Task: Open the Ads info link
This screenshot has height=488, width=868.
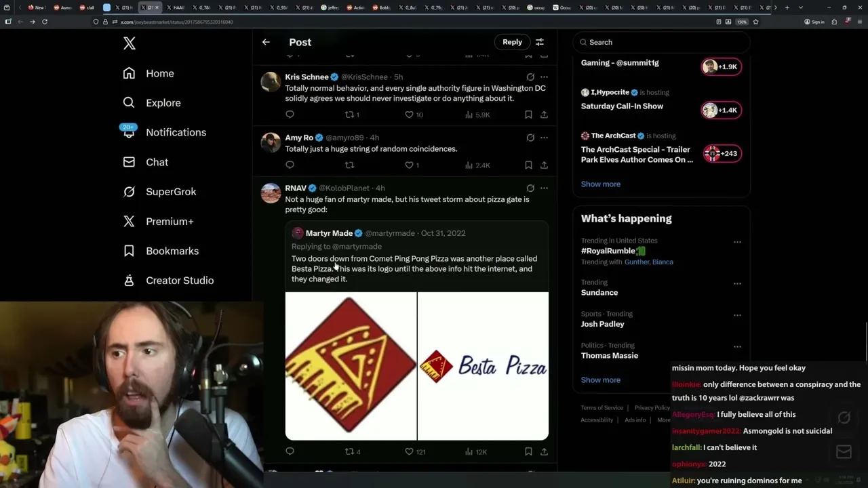Action: [x=635, y=420]
